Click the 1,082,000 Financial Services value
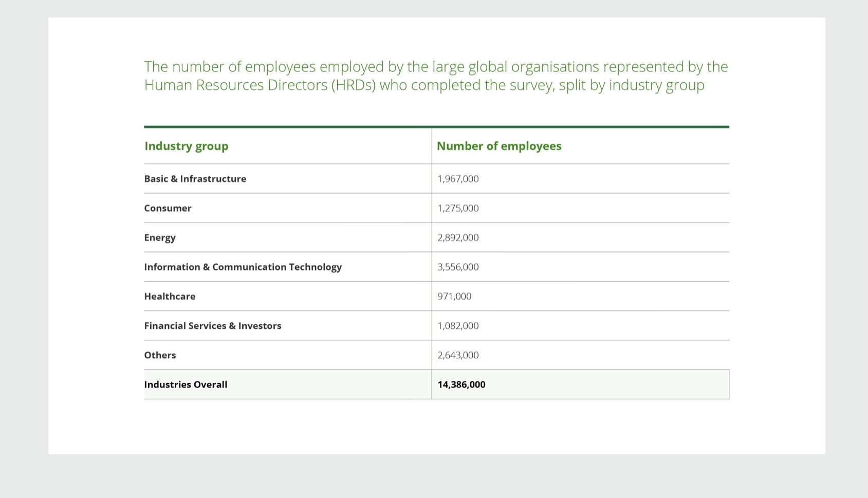The height and width of the screenshot is (498, 868). [x=458, y=325]
